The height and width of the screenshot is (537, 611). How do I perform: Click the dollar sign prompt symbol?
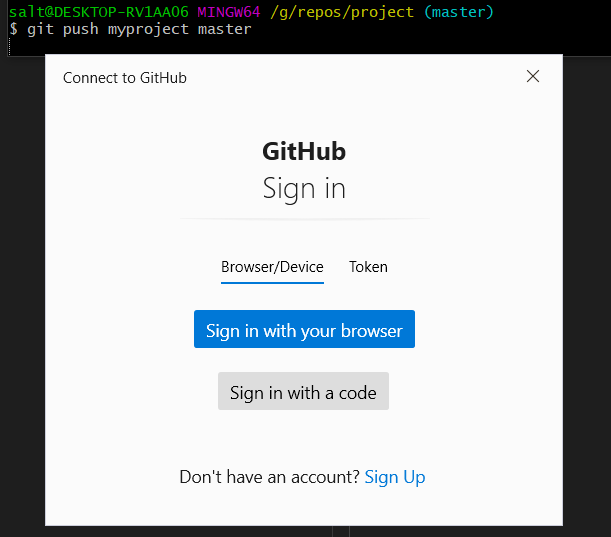(x=13, y=29)
